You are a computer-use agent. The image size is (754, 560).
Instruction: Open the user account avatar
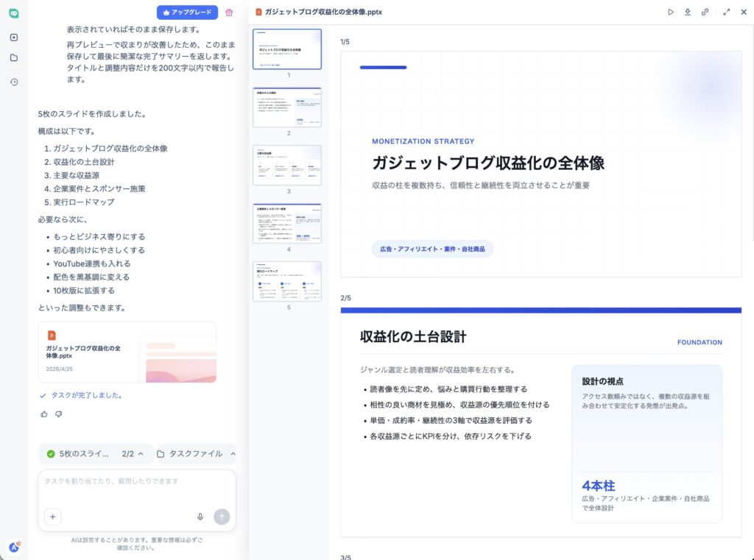pos(14,547)
